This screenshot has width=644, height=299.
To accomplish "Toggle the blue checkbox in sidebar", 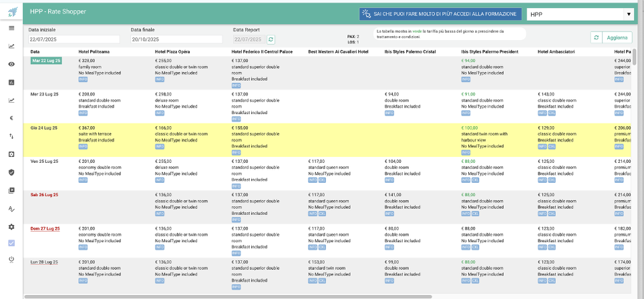I will [11, 243].
